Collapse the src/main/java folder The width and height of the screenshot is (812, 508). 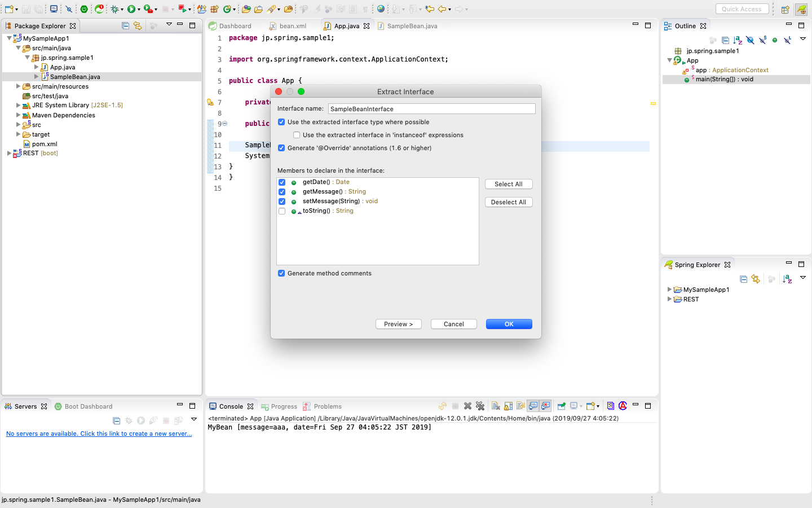pos(18,48)
